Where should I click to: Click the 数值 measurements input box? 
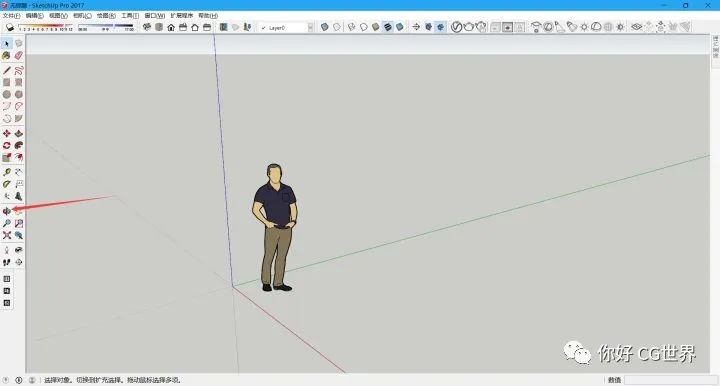tap(670, 380)
